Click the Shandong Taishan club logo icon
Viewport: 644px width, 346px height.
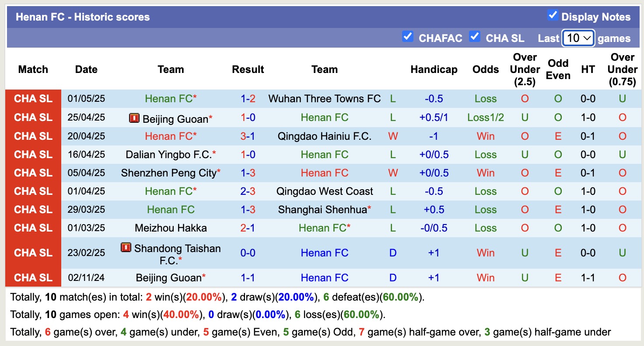point(125,248)
